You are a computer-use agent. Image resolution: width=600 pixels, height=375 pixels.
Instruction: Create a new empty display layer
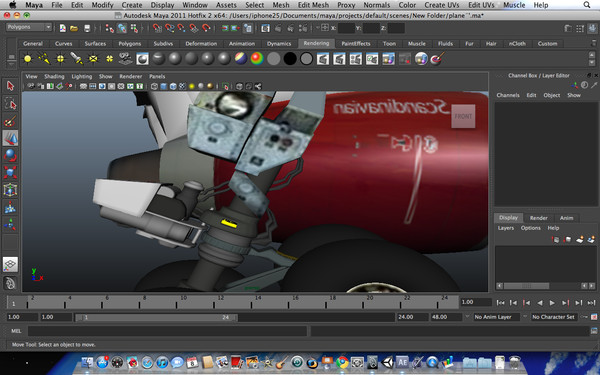tap(580, 240)
